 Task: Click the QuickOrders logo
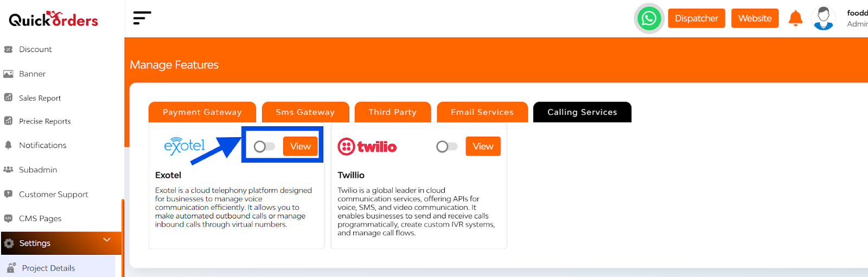click(53, 19)
